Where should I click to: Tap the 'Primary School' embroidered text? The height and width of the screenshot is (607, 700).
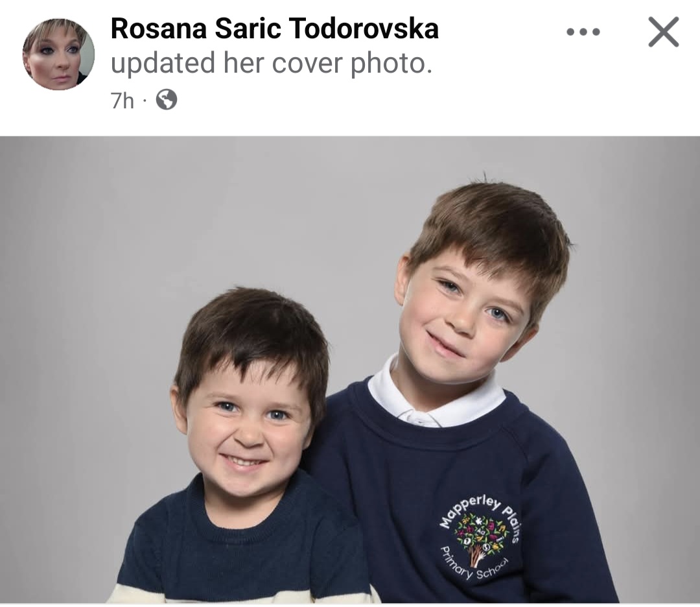(x=472, y=565)
